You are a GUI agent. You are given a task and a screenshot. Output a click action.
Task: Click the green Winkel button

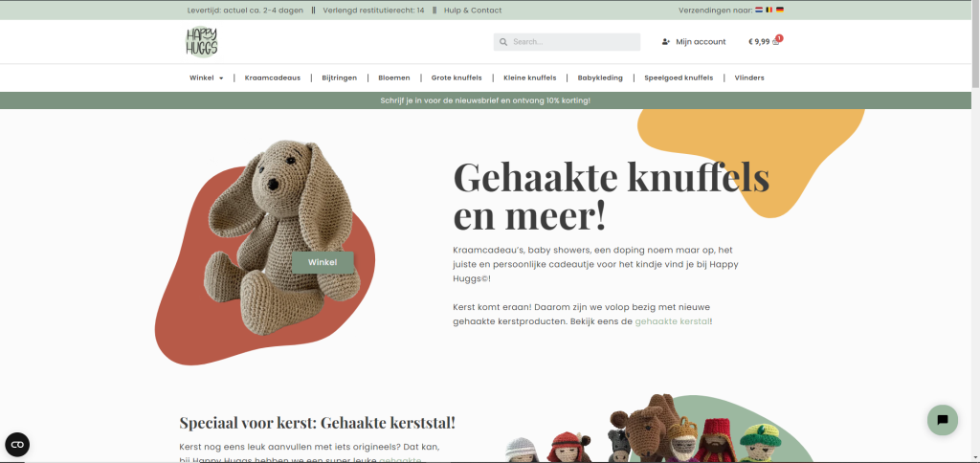323,262
